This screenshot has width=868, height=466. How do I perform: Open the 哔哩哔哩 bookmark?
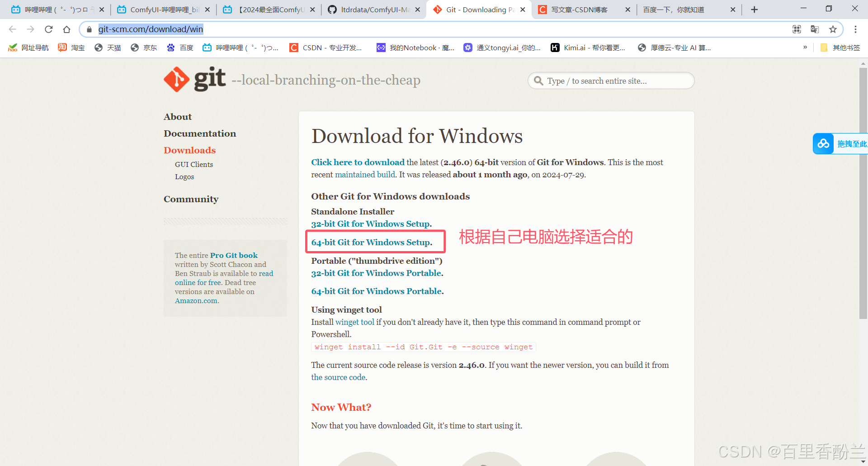tap(241, 48)
